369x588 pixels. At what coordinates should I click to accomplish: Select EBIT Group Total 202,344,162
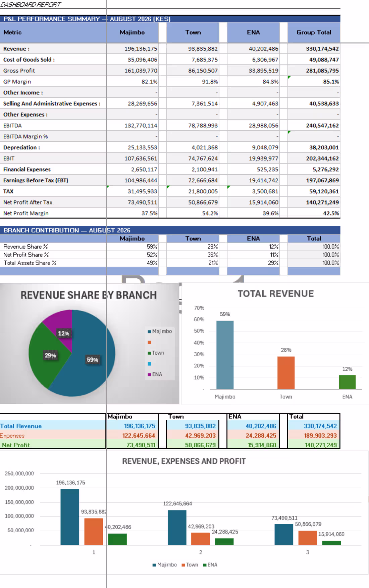[314, 159]
